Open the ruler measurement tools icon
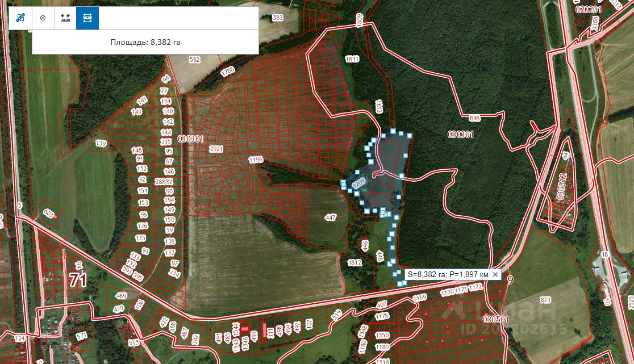This screenshot has width=634, height=364. click(x=20, y=18)
